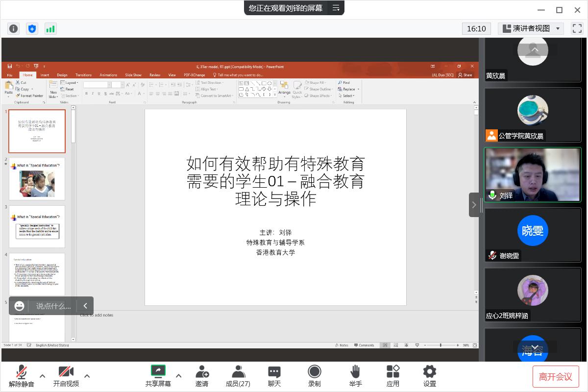Viewport: 588px width, 392px height.
Task: Open the invite participants icon
Action: [202, 376]
